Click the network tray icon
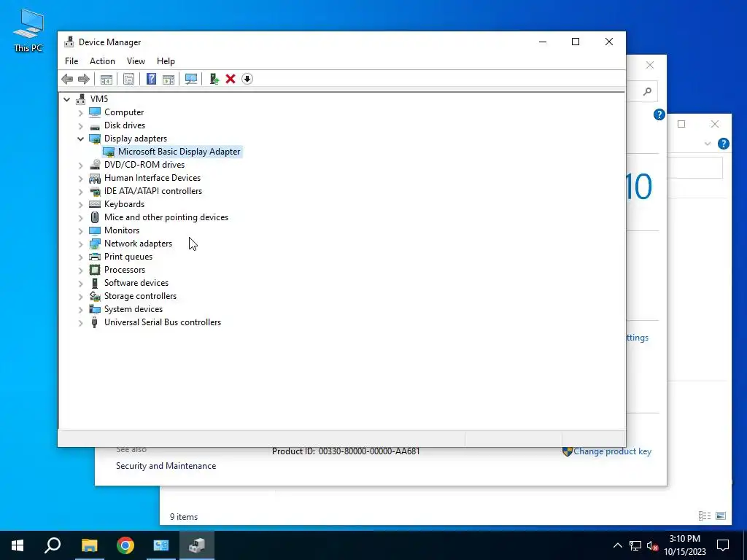This screenshot has width=747, height=560. pyautogui.click(x=635, y=545)
